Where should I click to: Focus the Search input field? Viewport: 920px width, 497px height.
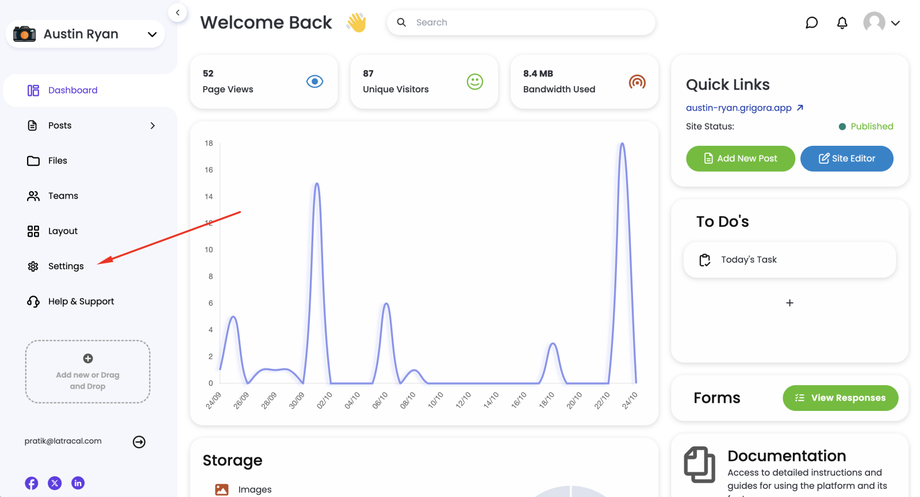[x=521, y=22]
